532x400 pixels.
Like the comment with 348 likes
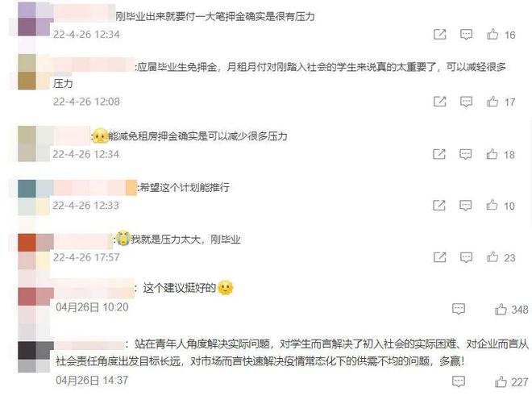coord(501,309)
